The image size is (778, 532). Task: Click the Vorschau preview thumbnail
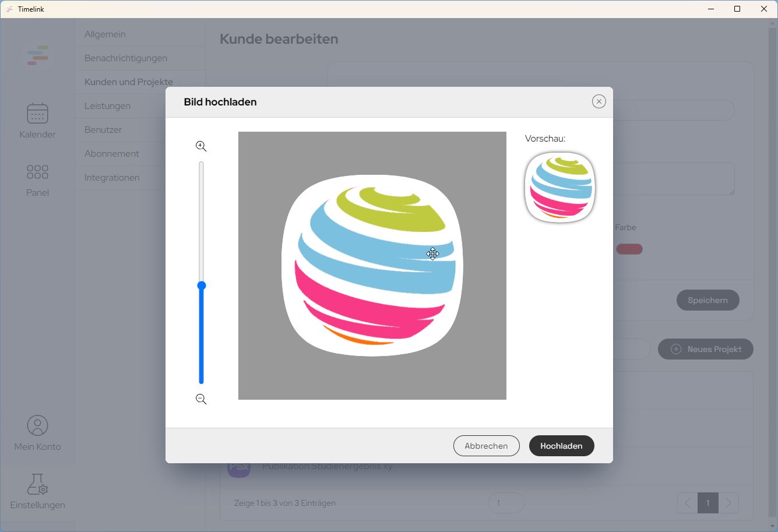point(560,188)
